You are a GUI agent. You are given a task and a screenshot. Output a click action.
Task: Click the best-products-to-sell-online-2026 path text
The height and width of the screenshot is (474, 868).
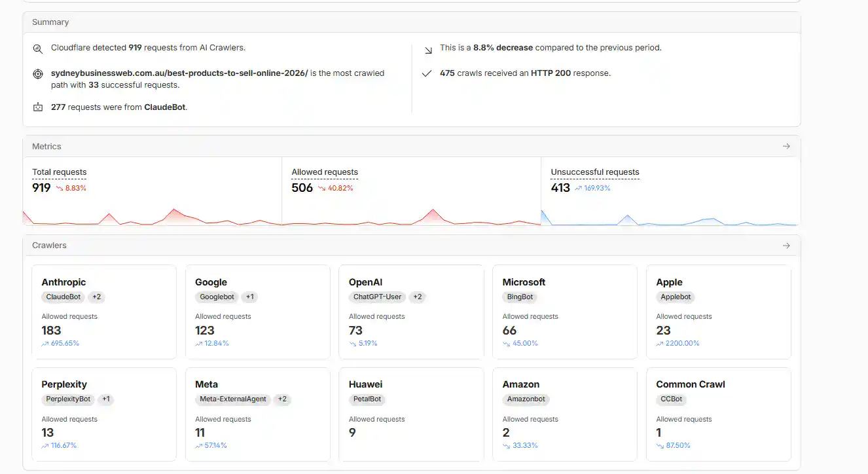tap(179, 73)
